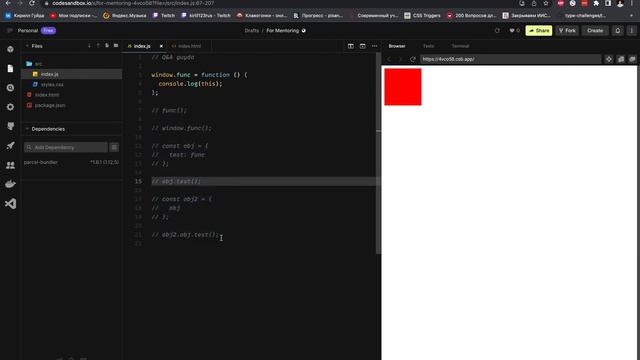Open index.js in the file tree
Screen dimensions: 640x360
tap(72, 74)
